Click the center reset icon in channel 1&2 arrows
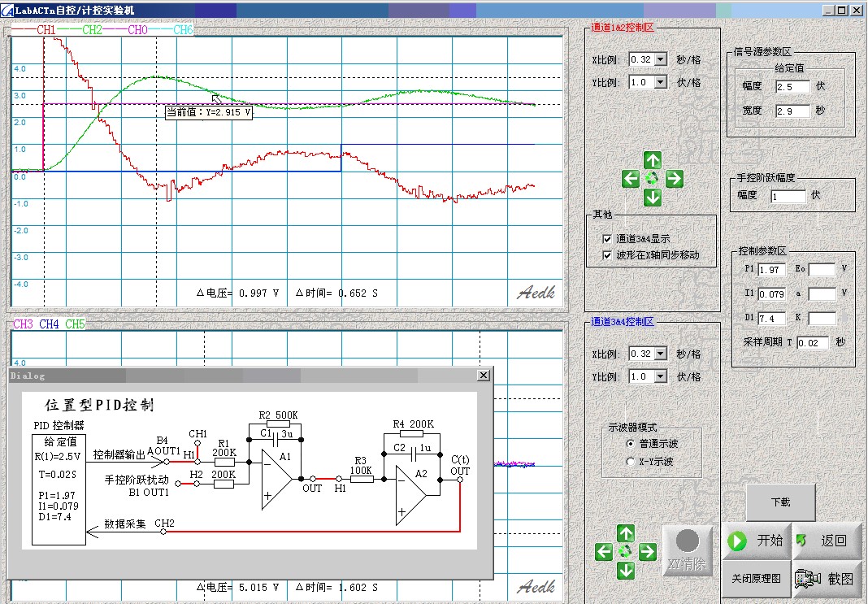The height and width of the screenshot is (604, 868). click(x=653, y=179)
